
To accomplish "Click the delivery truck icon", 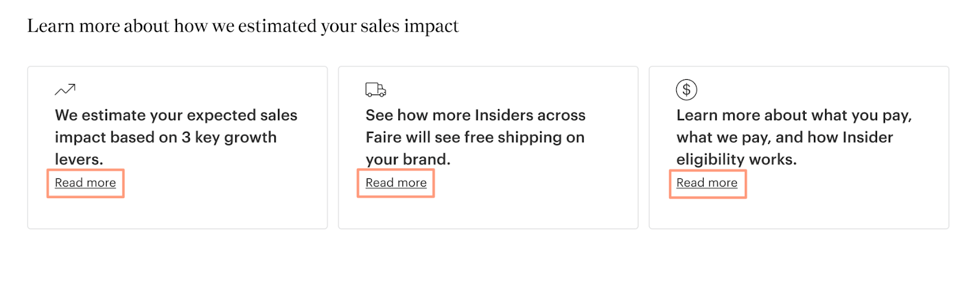I will pyautogui.click(x=375, y=90).
